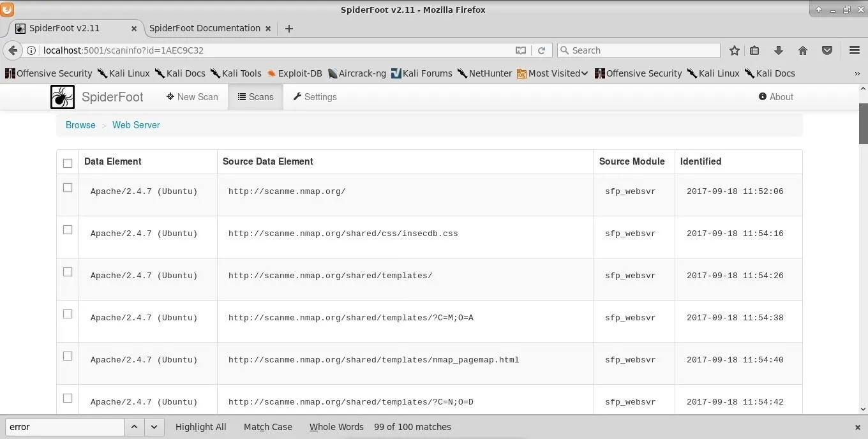868x439 pixels.
Task: Open the Pocket icon in toolbar
Action: tap(827, 50)
